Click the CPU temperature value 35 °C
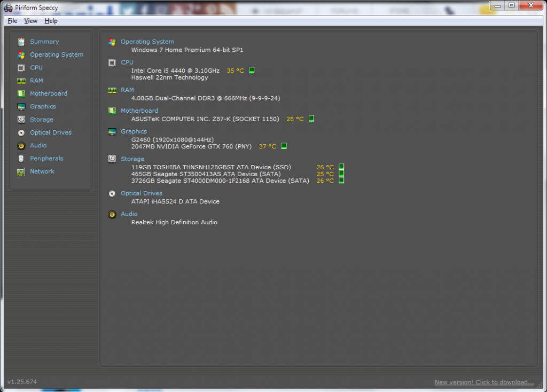 coord(235,70)
